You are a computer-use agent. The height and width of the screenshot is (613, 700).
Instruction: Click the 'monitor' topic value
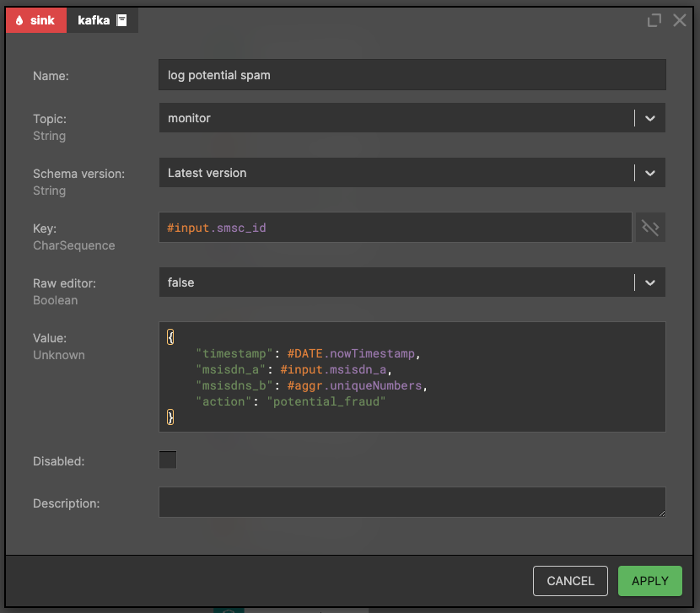tap(189, 118)
